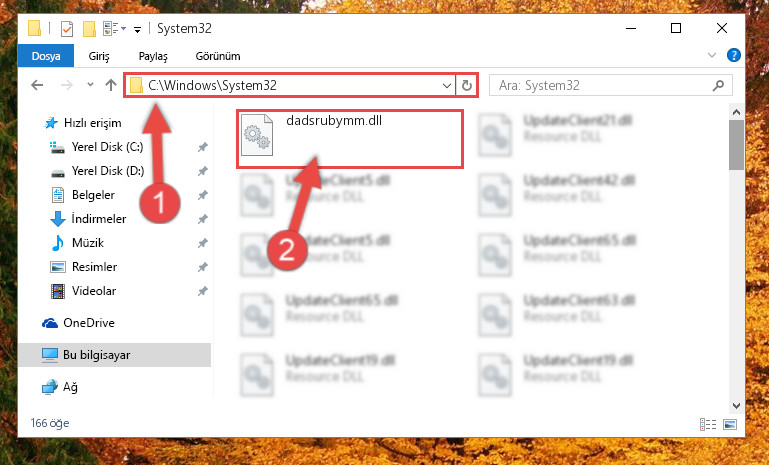Switch to the Görünüm tab
Viewport: 769px width, 465px height.
tap(218, 56)
